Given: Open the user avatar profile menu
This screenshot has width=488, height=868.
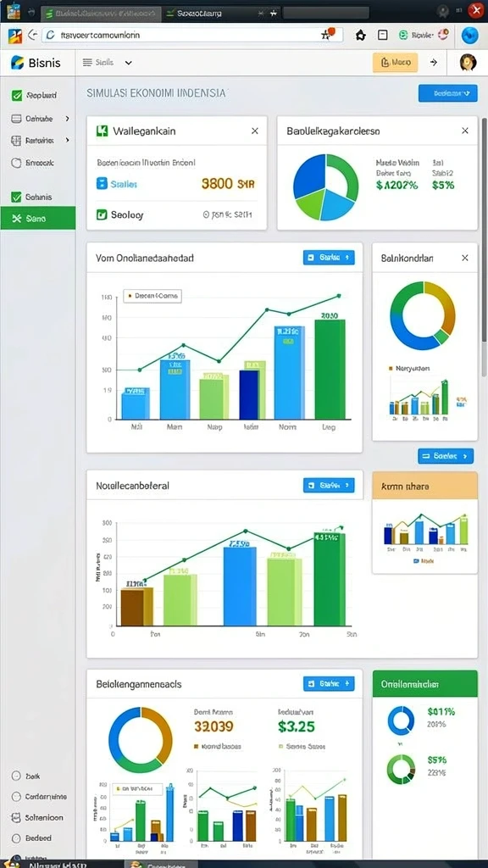Looking at the screenshot, I should pos(468,63).
